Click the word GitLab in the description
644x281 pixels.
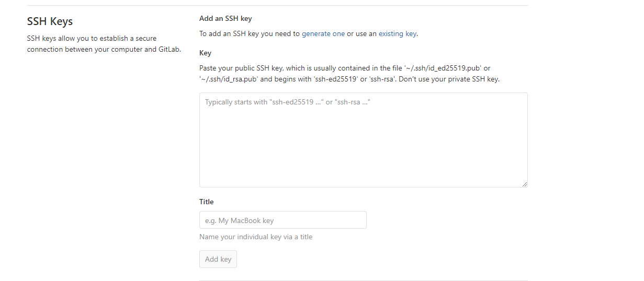pos(170,50)
